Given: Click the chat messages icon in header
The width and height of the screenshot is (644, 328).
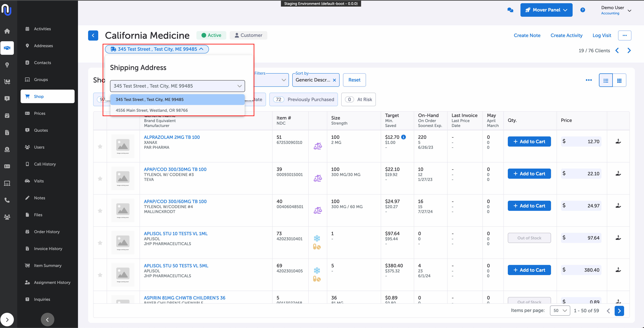Looking at the screenshot, I should (510, 10).
